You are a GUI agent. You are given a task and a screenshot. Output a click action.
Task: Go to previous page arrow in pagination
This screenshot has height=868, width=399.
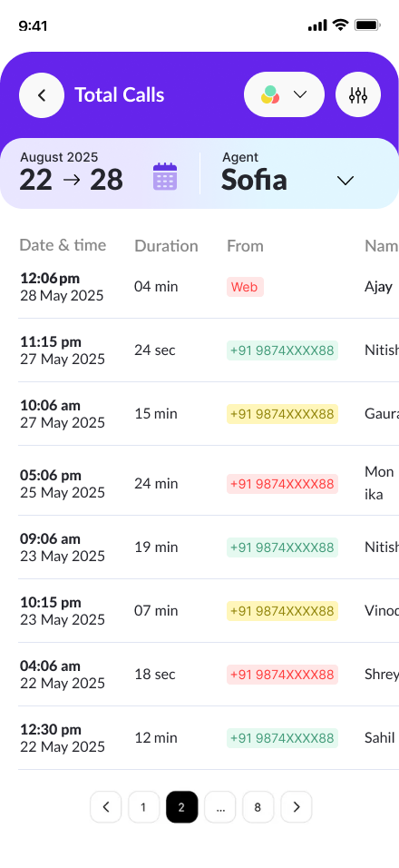coord(105,807)
